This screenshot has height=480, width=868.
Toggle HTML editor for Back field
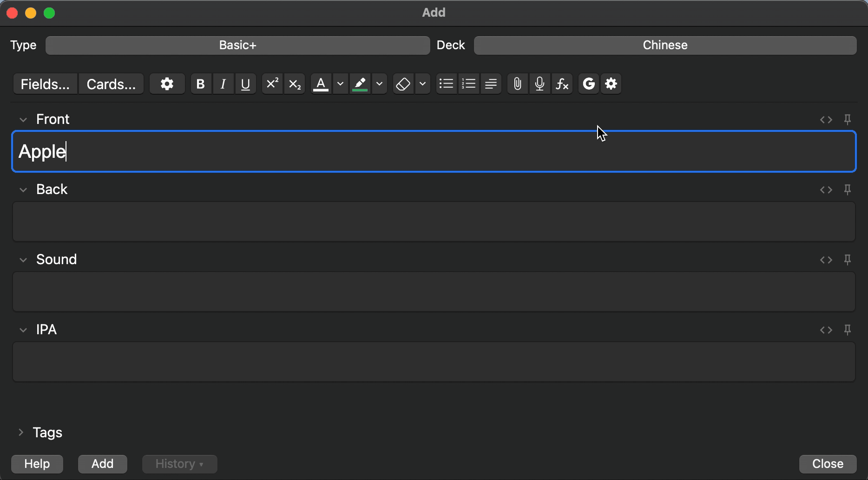[826, 190]
